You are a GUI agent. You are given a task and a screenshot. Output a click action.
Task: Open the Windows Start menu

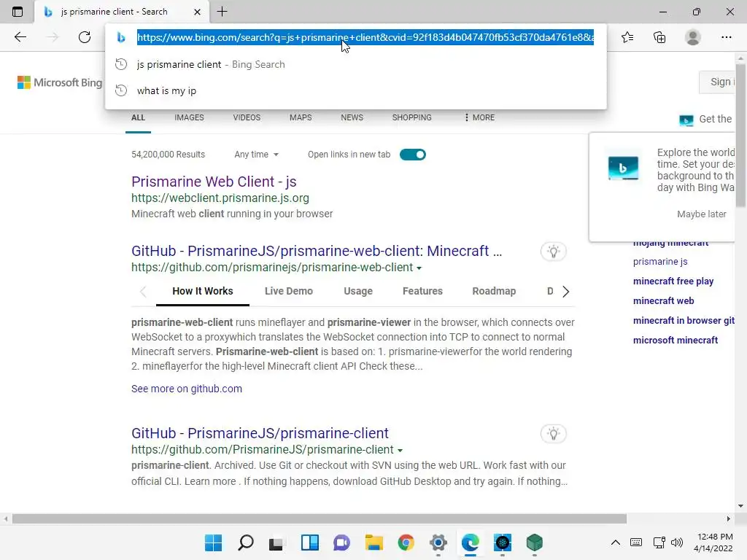tap(214, 542)
